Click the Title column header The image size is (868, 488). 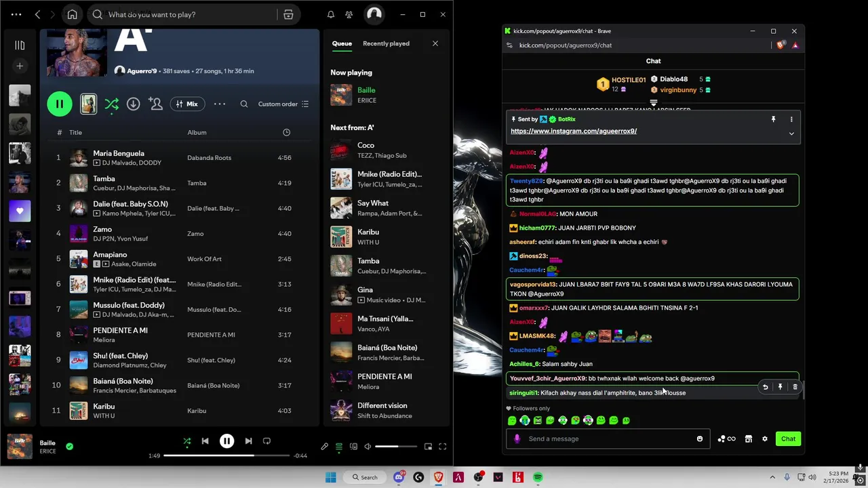coord(75,132)
